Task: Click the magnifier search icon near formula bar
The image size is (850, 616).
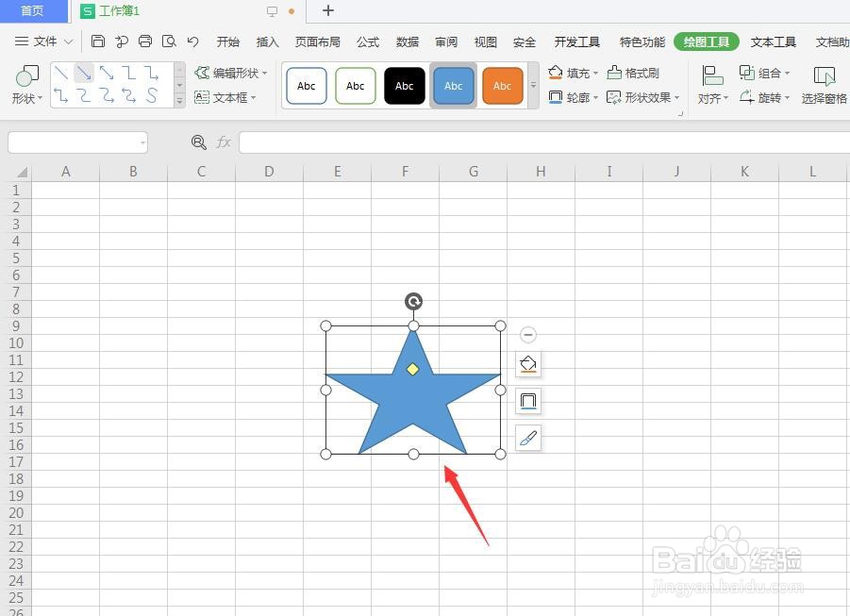Action: click(198, 142)
